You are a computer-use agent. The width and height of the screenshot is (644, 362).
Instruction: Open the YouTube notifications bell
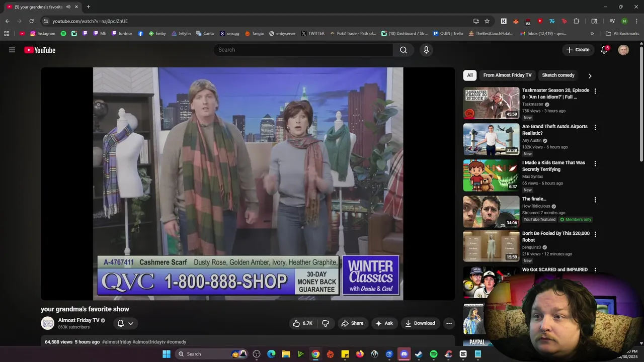click(x=605, y=50)
